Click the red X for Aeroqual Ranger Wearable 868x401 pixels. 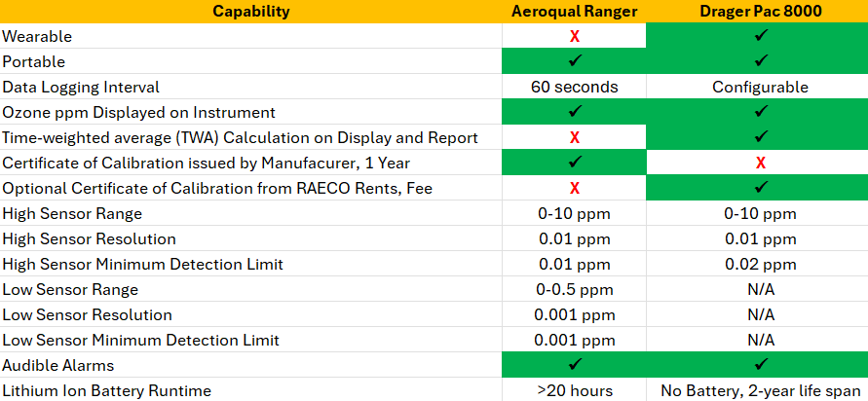click(x=575, y=36)
